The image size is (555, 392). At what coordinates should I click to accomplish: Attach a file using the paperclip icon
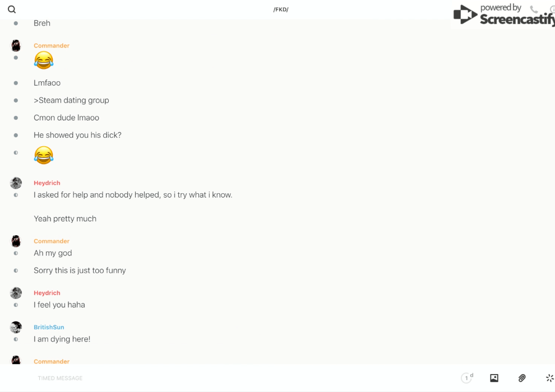[x=522, y=378]
